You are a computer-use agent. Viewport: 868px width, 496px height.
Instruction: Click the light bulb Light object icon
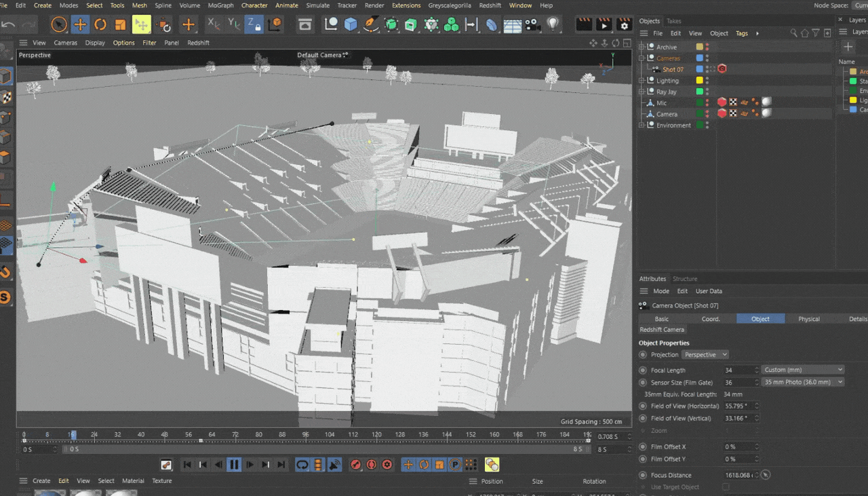[x=553, y=25]
